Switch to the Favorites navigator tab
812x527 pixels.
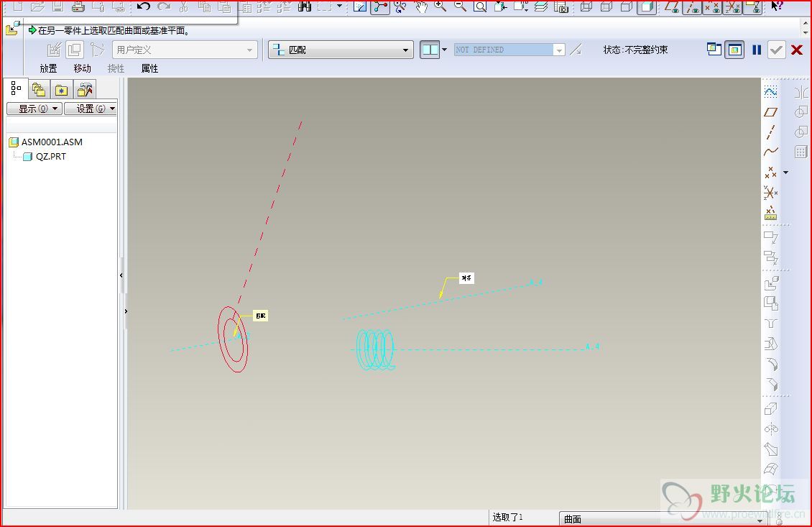(x=61, y=90)
